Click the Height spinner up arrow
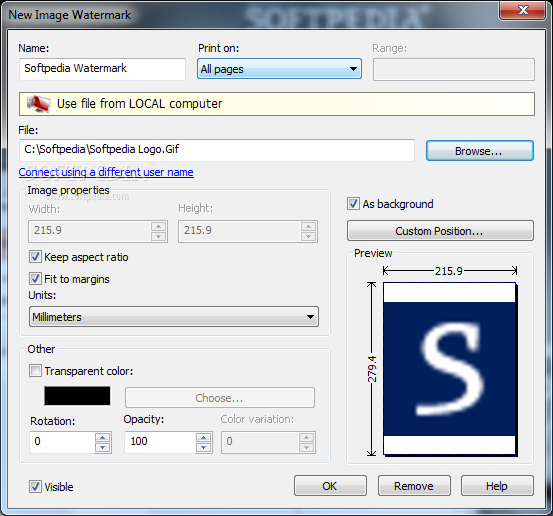 click(309, 226)
